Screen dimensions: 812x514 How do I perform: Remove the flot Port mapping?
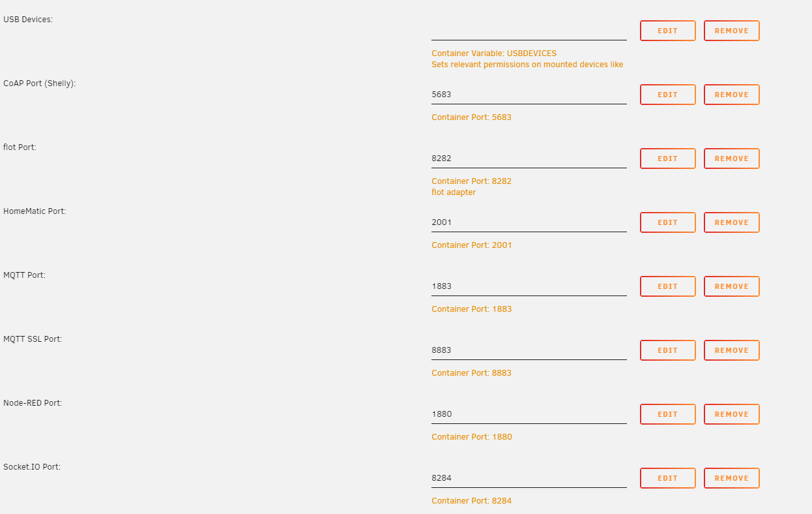click(x=731, y=159)
